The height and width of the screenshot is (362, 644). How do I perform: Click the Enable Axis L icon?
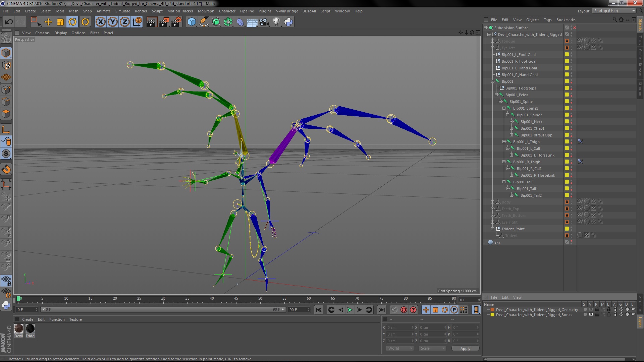(6, 129)
